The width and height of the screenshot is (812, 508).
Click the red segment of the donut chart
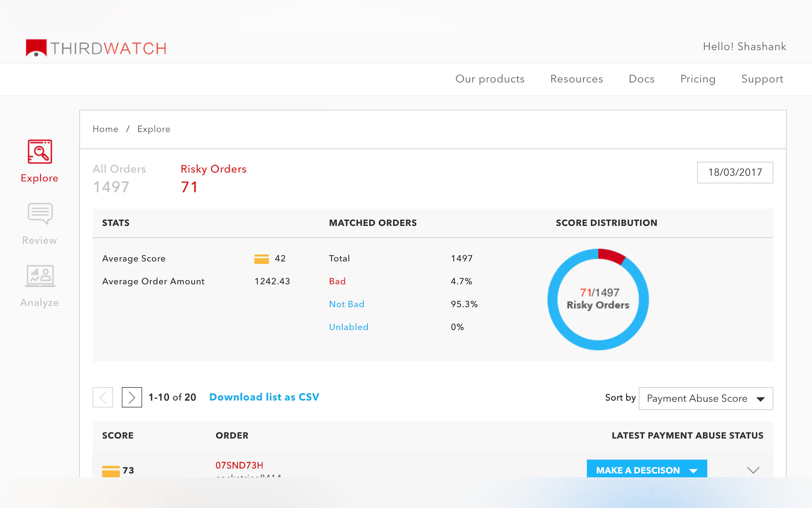pyautogui.click(x=611, y=255)
